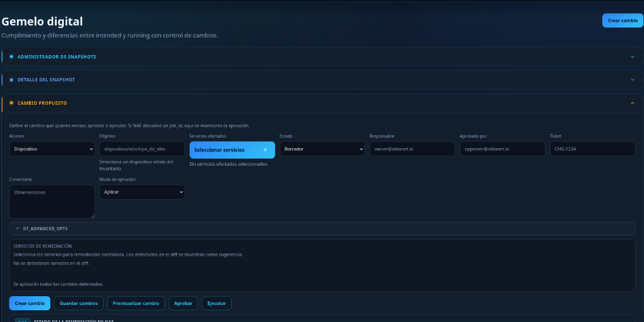This screenshot has height=322, width=644.
Task: Expand the Administrador de Snapshots section chevron
Action: [x=632, y=57]
